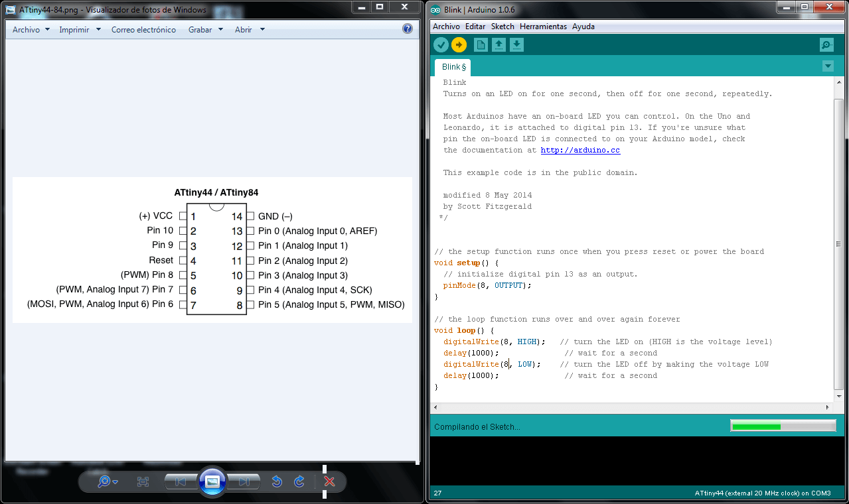Click the horizontal scrollbar left arrow in editor
Viewport: 849px width, 504px height.
click(435, 407)
